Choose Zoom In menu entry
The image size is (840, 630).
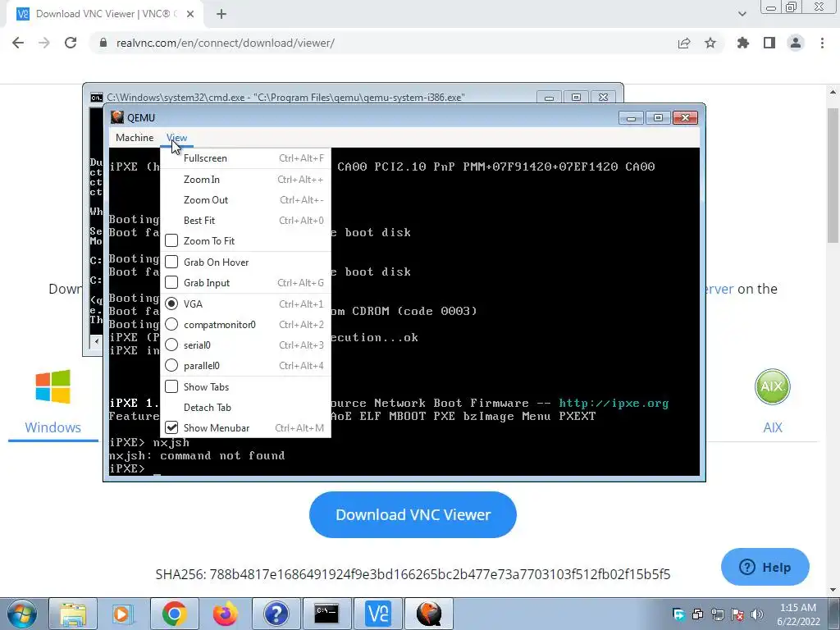[246, 180]
